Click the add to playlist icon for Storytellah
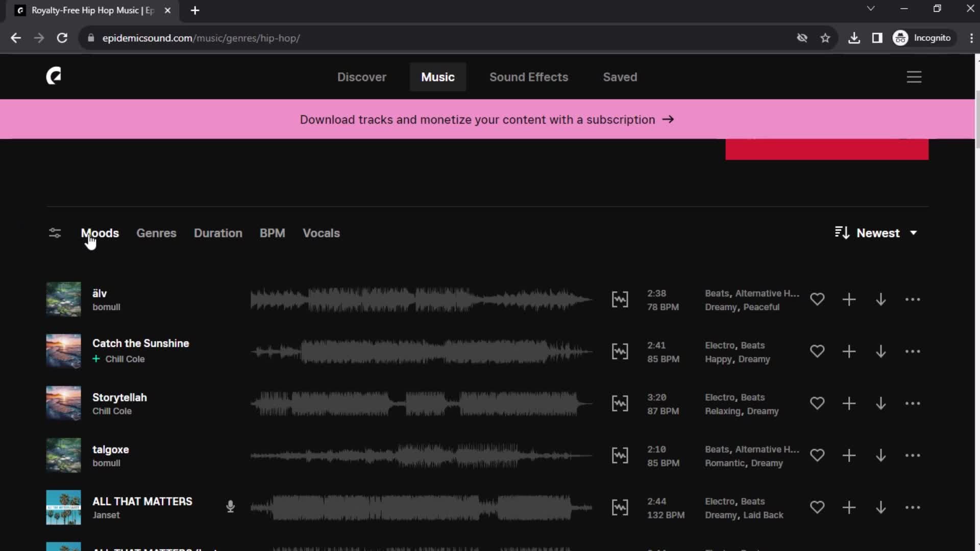The height and width of the screenshot is (551, 980). tap(849, 403)
